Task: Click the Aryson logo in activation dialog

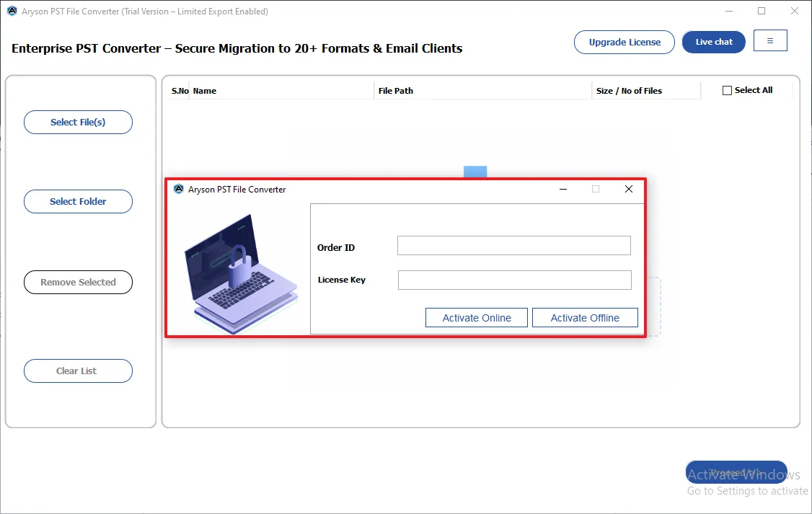Action: tap(179, 189)
